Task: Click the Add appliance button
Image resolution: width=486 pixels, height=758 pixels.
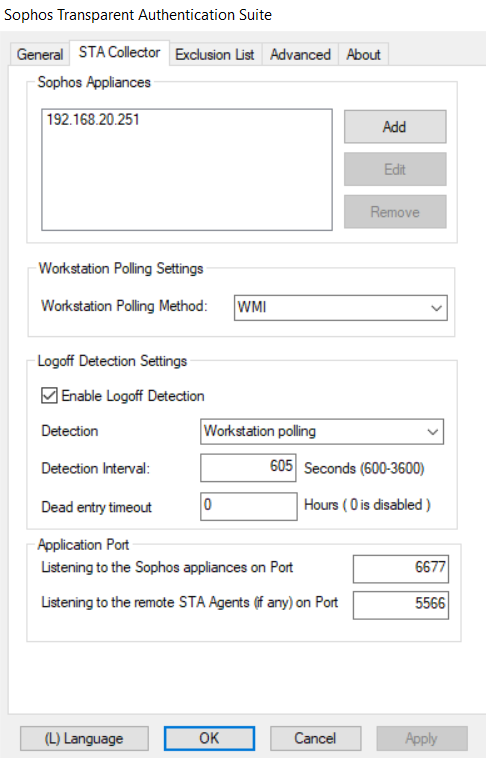Action: (395, 127)
